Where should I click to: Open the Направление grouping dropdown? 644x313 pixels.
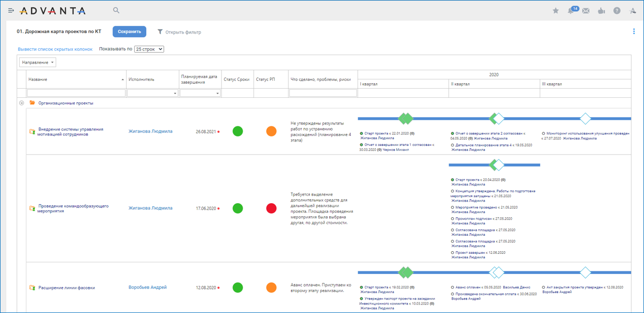coord(38,63)
